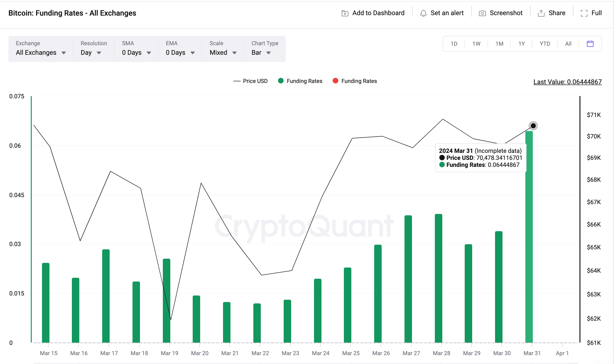Click the Full screen expand icon
Screen dimensions: 614x364
584,13
